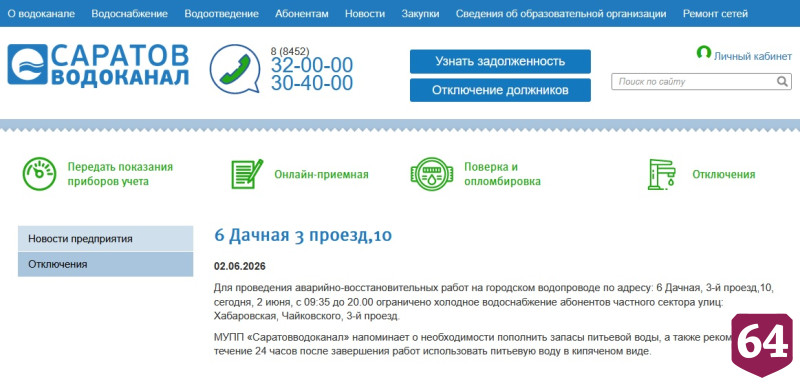Click the water meter Поверка icon
Screen dimensions: 800x384
click(x=432, y=174)
